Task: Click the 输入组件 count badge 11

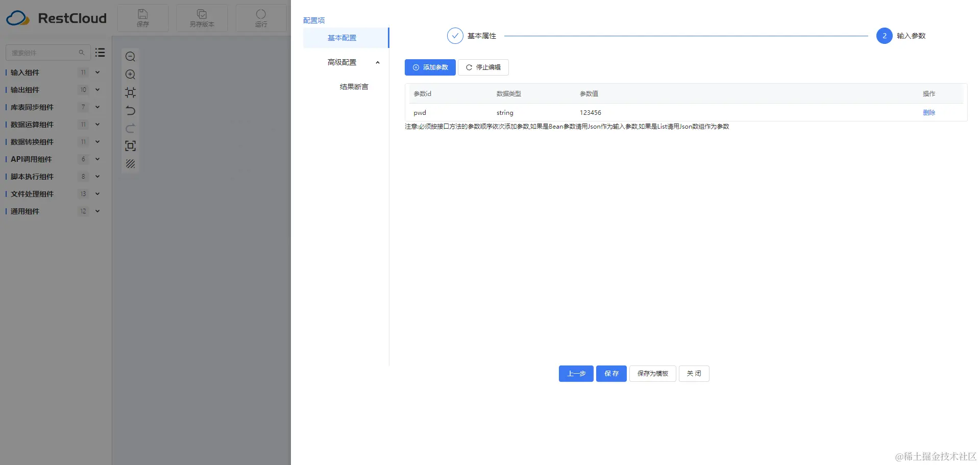Action: (x=83, y=72)
